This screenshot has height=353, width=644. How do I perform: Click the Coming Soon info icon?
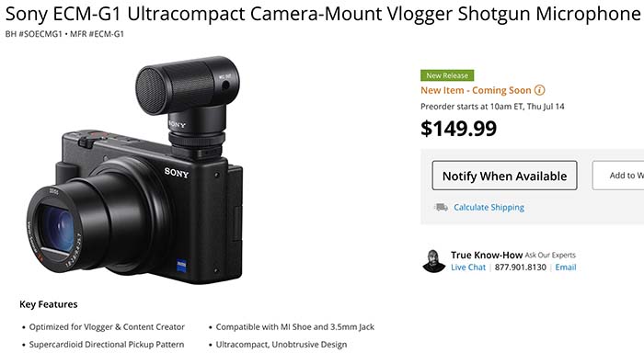point(539,90)
